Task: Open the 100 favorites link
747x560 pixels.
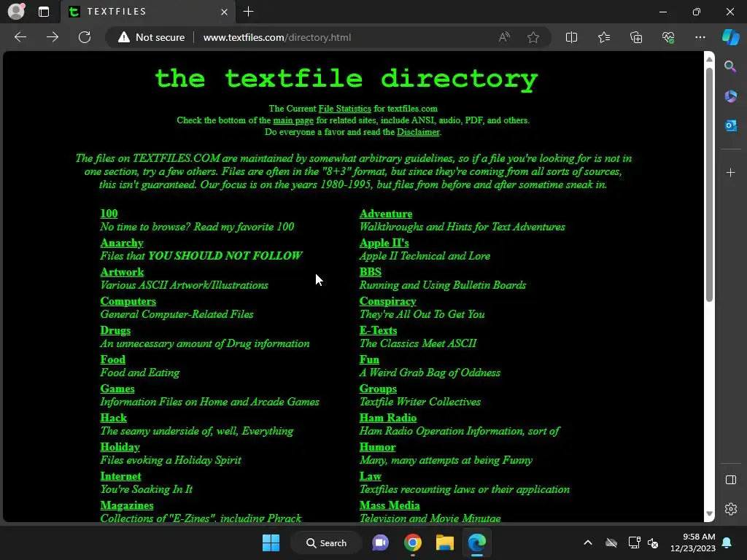Action: coord(109,214)
